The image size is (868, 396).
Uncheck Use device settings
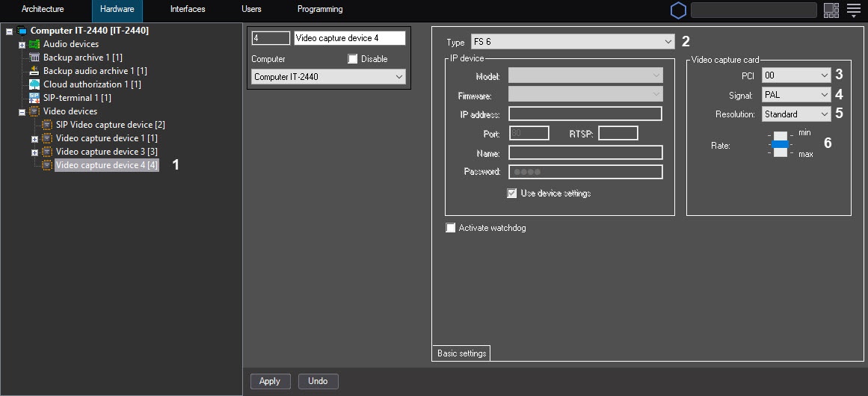click(x=511, y=194)
